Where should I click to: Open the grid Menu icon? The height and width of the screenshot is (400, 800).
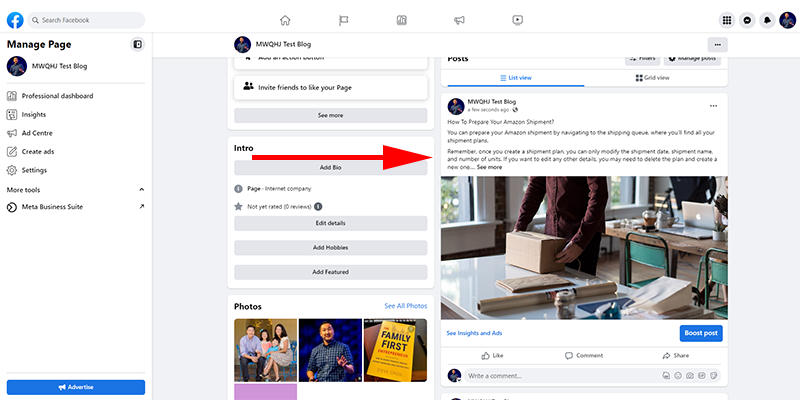(x=727, y=20)
